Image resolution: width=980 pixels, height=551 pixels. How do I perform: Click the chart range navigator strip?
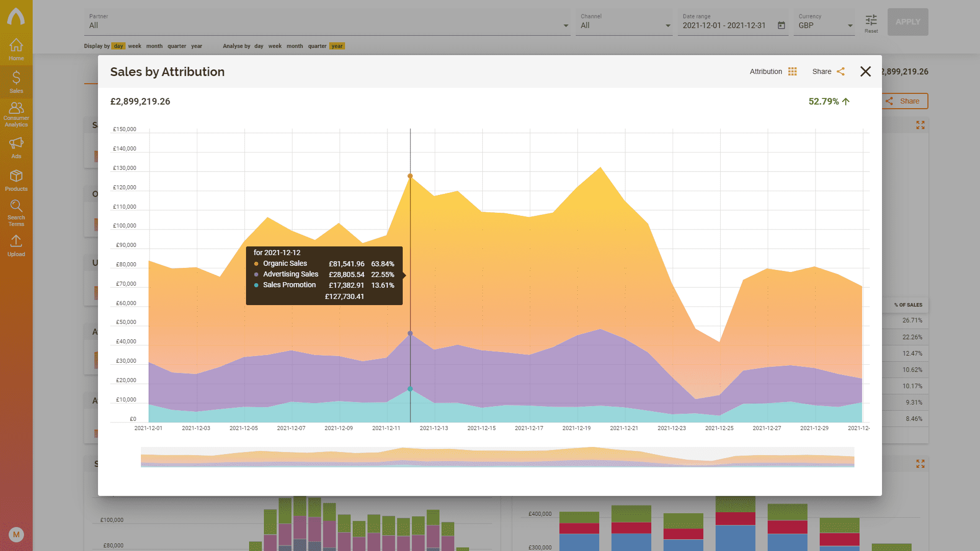(x=497, y=457)
